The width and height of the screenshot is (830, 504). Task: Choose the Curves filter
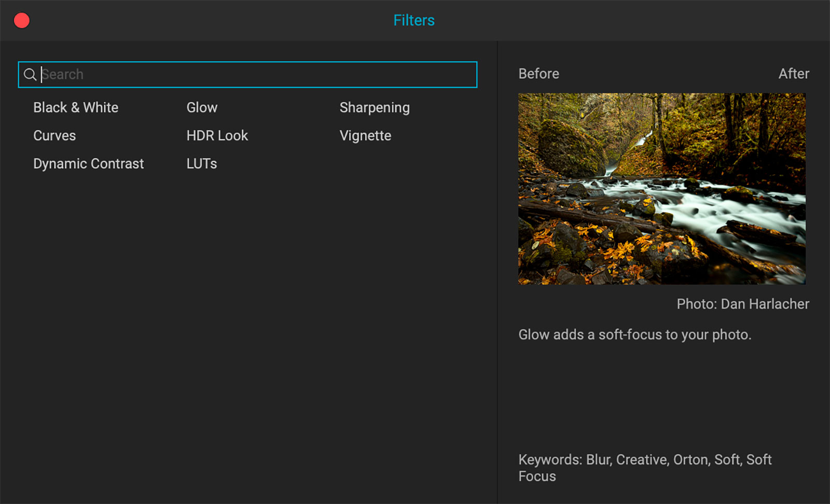[54, 135]
